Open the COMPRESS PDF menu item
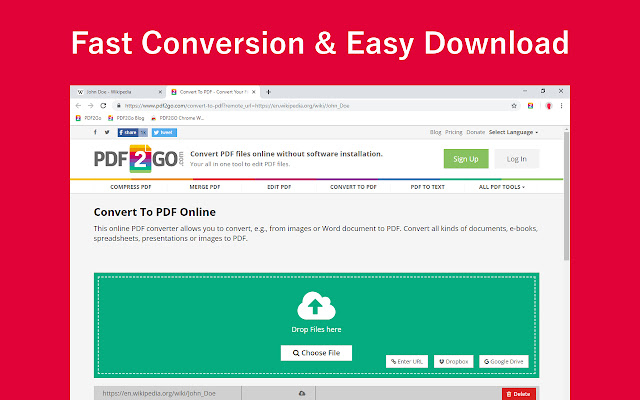640x400 pixels. pos(131,187)
